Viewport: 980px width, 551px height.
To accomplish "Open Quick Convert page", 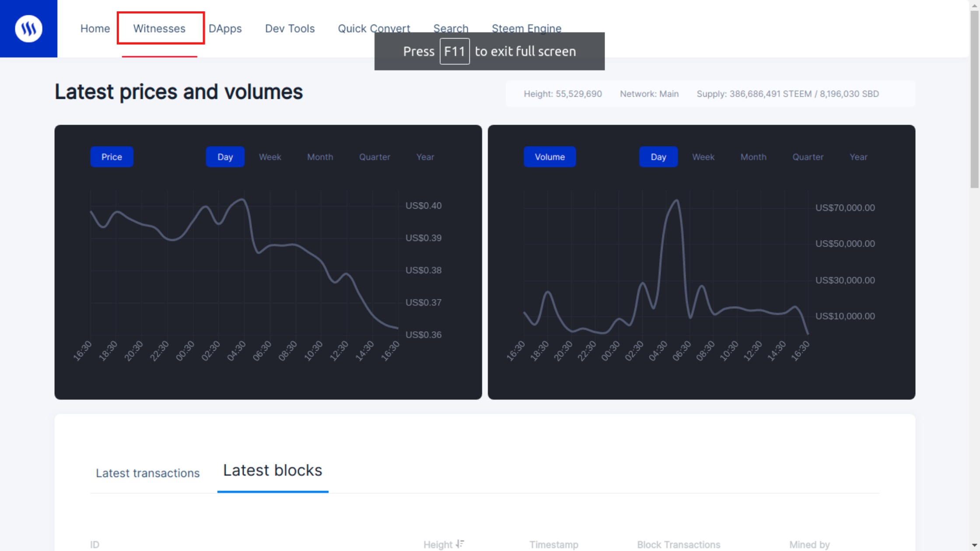I will coord(374,28).
